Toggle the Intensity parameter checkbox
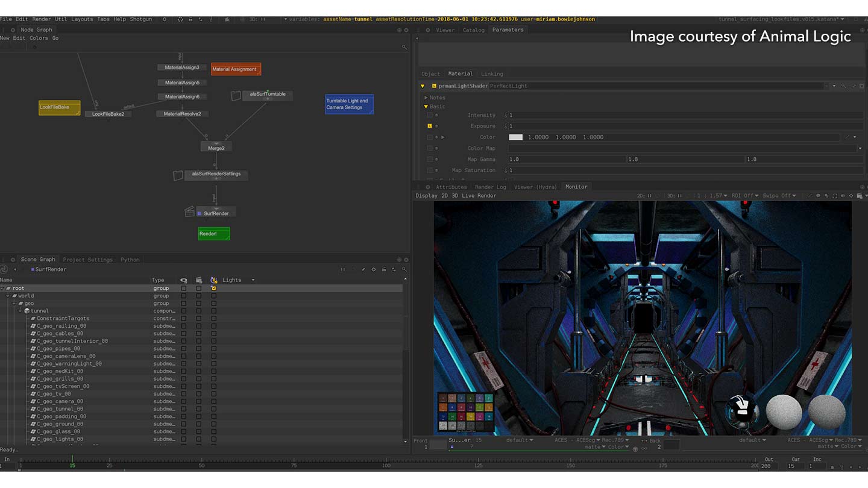Image resolution: width=868 pixels, height=488 pixels. coord(430,115)
